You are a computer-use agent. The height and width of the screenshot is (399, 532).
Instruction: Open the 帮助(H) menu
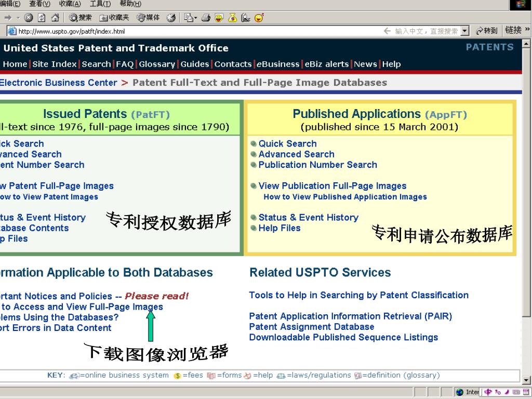pos(130,4)
